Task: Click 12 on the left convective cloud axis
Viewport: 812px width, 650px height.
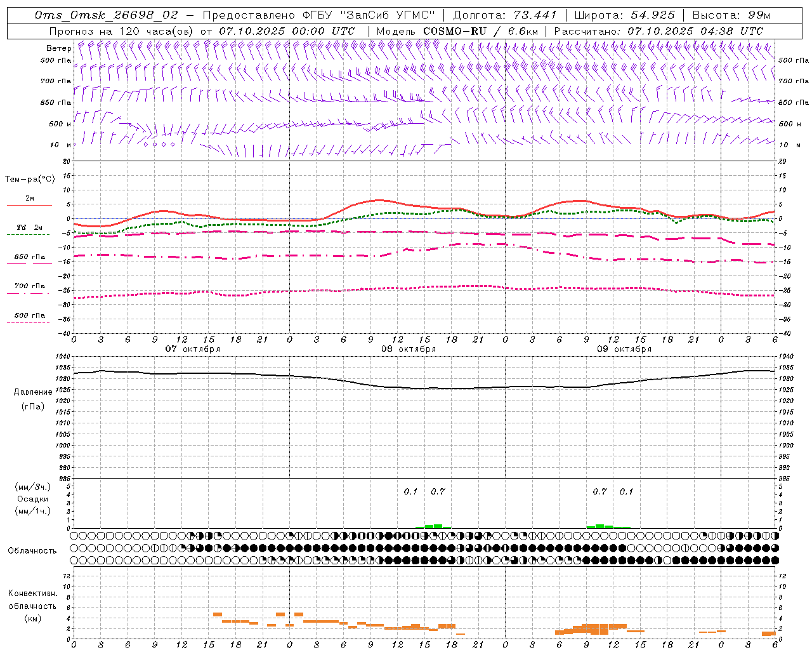Action: click(68, 576)
